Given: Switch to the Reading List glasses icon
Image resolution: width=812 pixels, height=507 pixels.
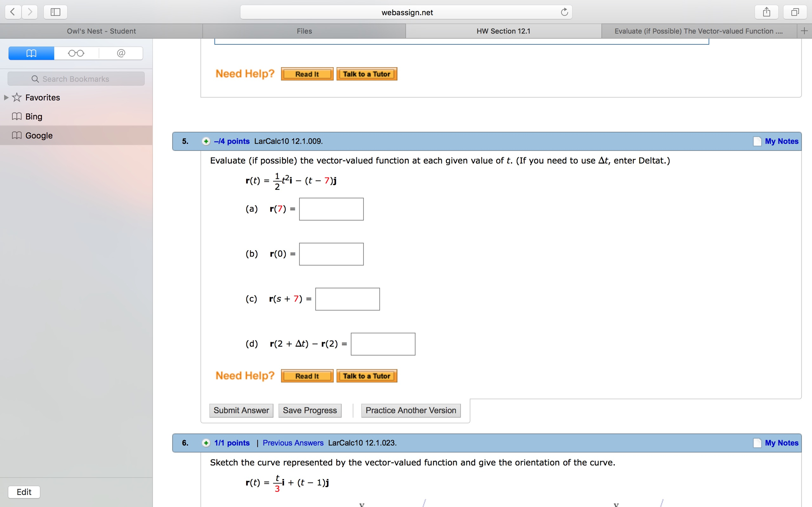Looking at the screenshot, I should tap(76, 53).
